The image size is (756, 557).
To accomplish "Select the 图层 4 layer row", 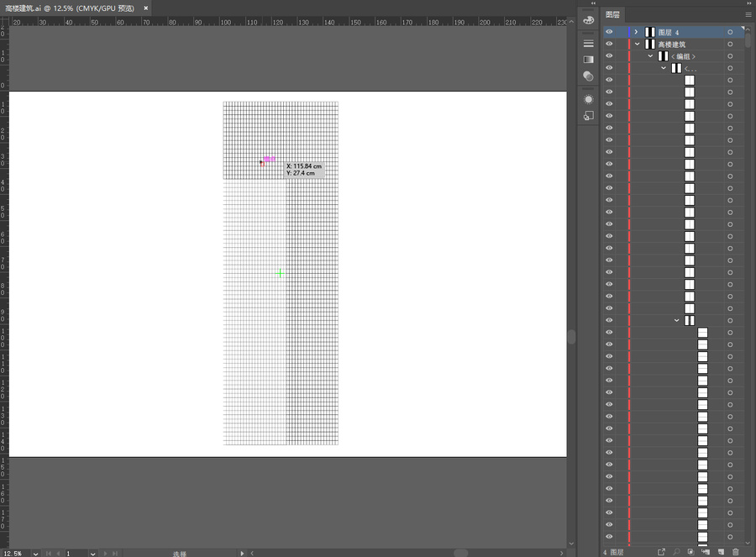I will point(674,32).
